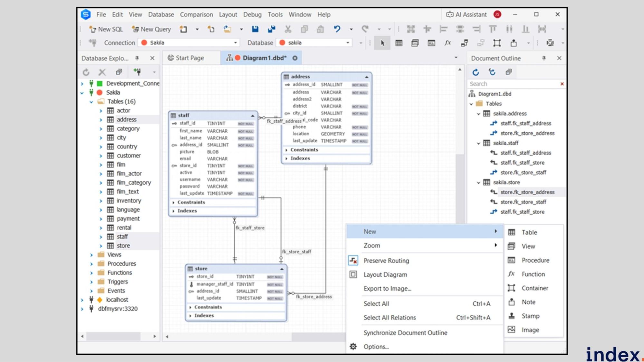Viewport: 644px width, 362px height.
Task: Click the Cut scissors icon
Action: (x=288, y=29)
